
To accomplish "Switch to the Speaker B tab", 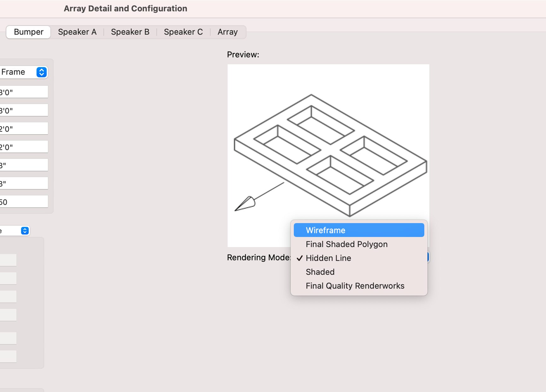I will click(x=130, y=32).
